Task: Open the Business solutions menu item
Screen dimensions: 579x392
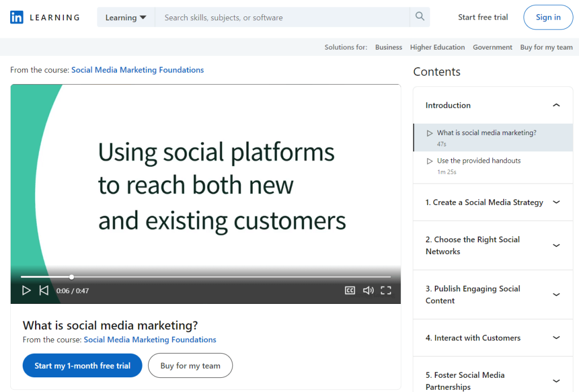Action: (x=388, y=47)
